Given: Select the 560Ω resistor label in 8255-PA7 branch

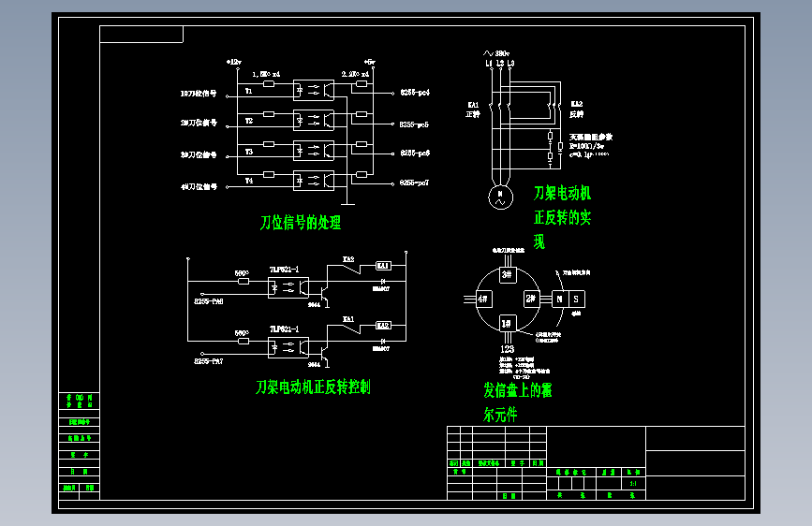Looking at the screenshot, I should coord(242,333).
